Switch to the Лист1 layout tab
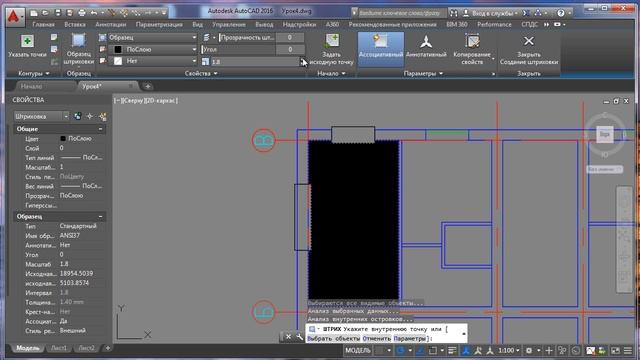The height and width of the screenshot is (360, 640). pyautogui.click(x=59, y=348)
